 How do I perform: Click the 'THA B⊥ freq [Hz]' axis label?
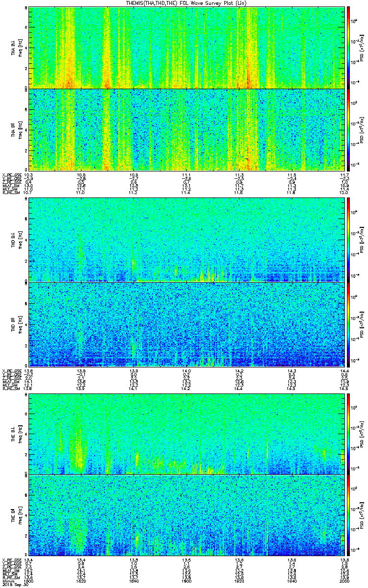16,48
